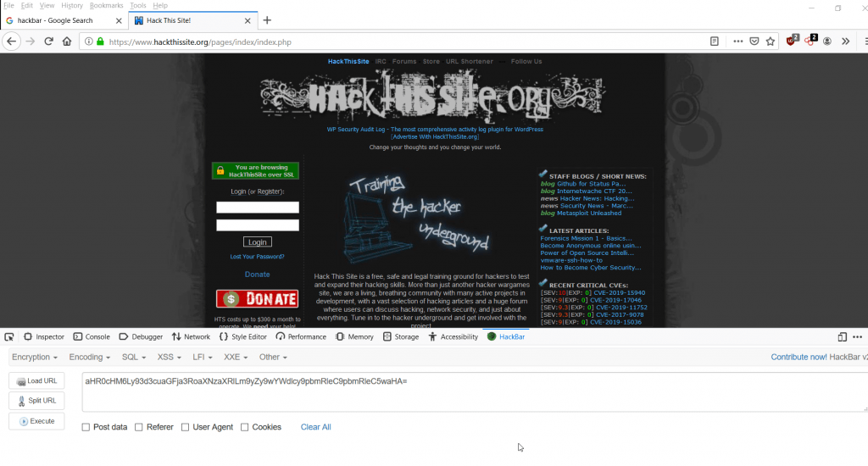
Task: Open a new browser tab
Action: coord(267,20)
